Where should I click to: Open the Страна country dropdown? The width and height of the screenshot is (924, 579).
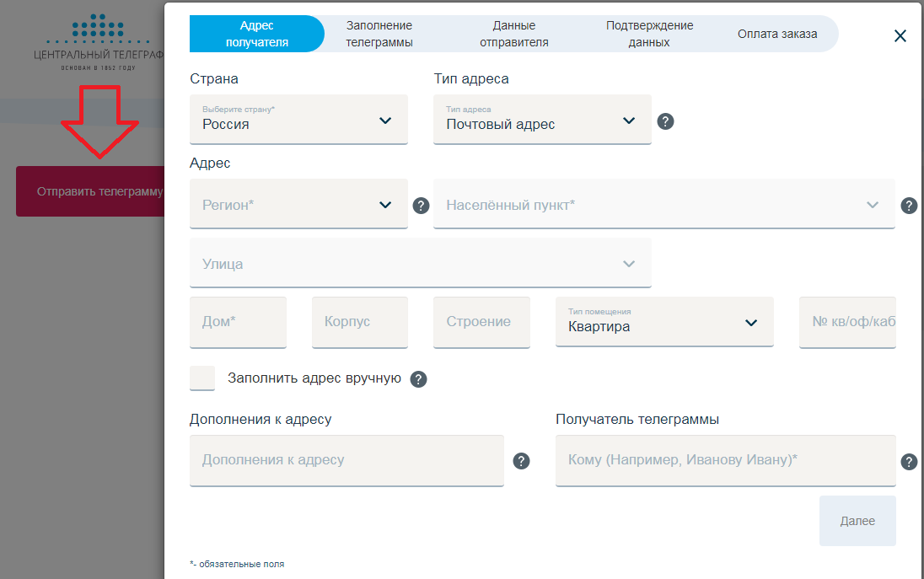tap(298, 120)
